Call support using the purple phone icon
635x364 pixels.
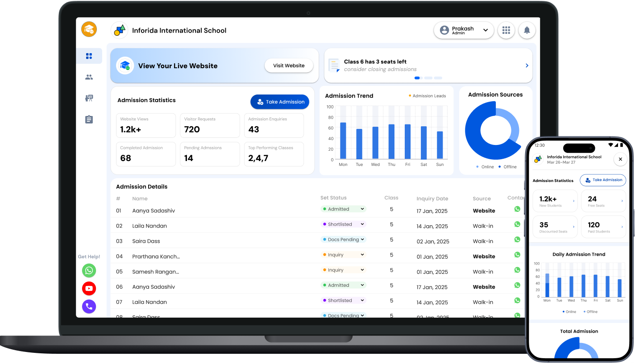89,306
